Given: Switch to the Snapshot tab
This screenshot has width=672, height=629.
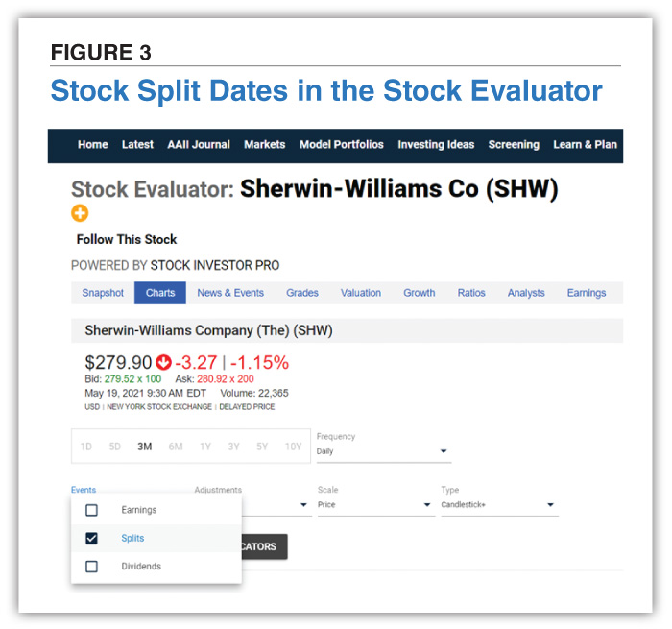Looking at the screenshot, I should 103,293.
